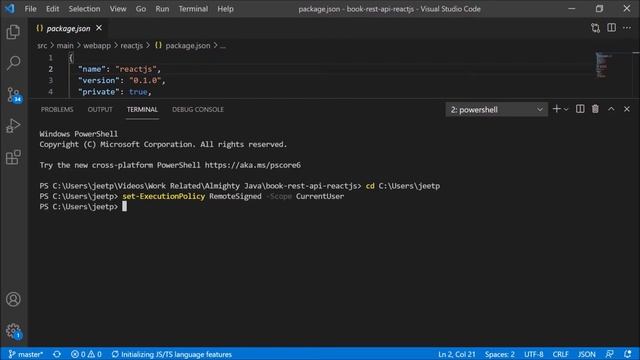Open the Run and Debug view

click(13, 126)
